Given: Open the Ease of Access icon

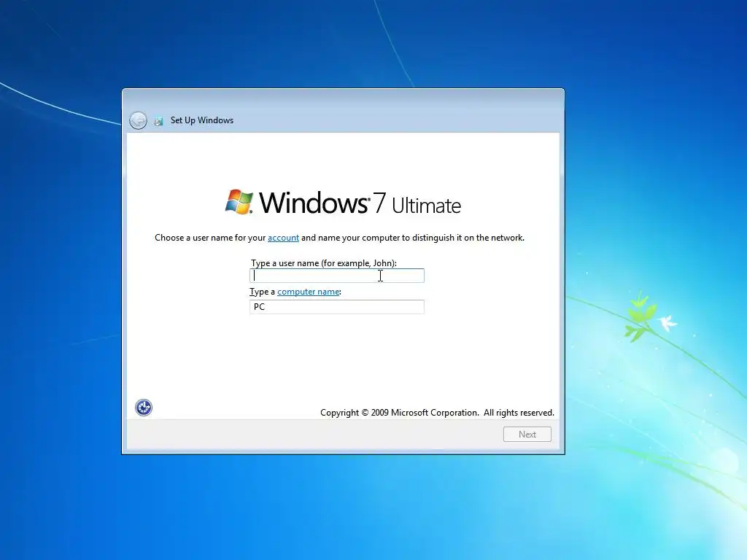Looking at the screenshot, I should [x=144, y=408].
